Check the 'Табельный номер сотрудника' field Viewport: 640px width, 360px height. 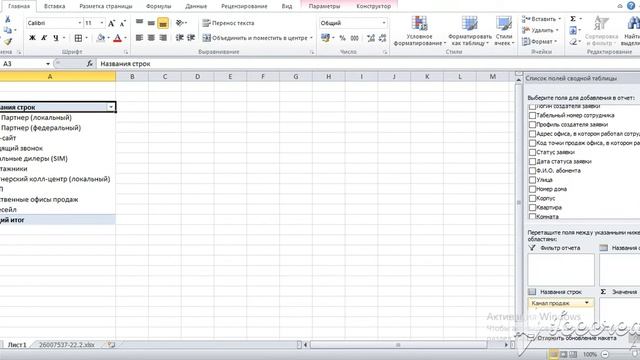[532, 115]
